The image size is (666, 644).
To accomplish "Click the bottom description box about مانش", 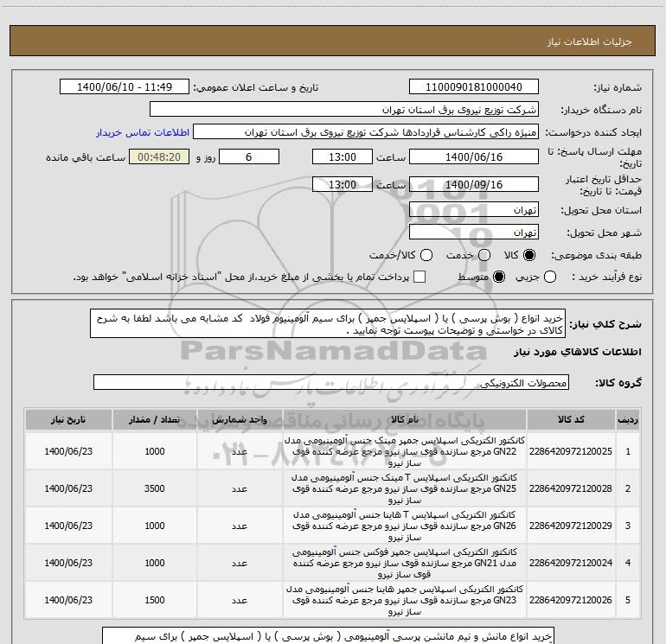I will pos(328,635).
